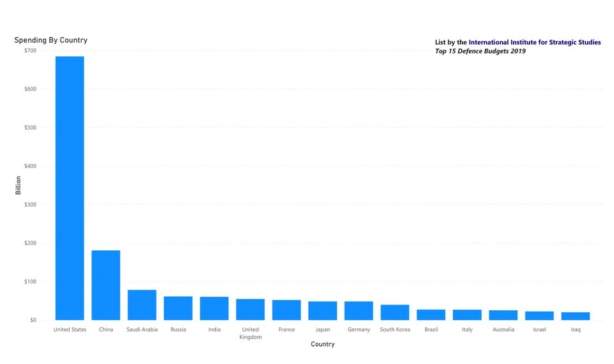
Task: Click the 'Saudi Arabia' axis label
Action: pyautogui.click(x=142, y=329)
